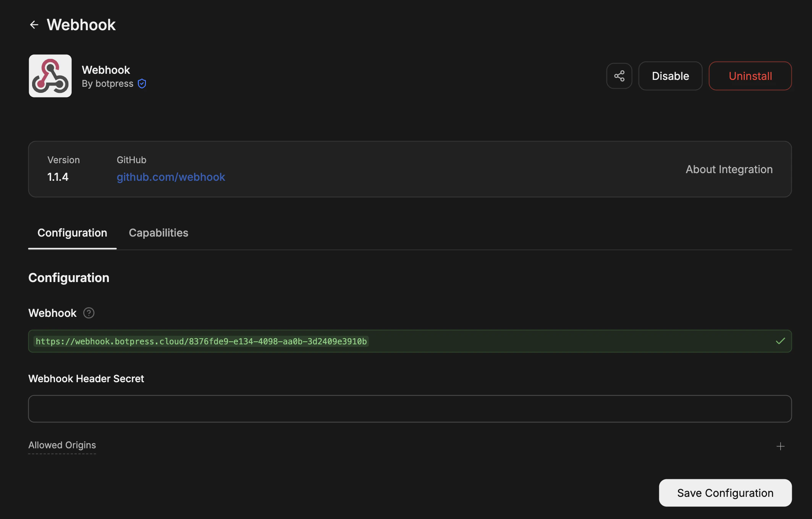Toggle the integration off using Disable
This screenshot has height=519, width=812.
pos(670,76)
